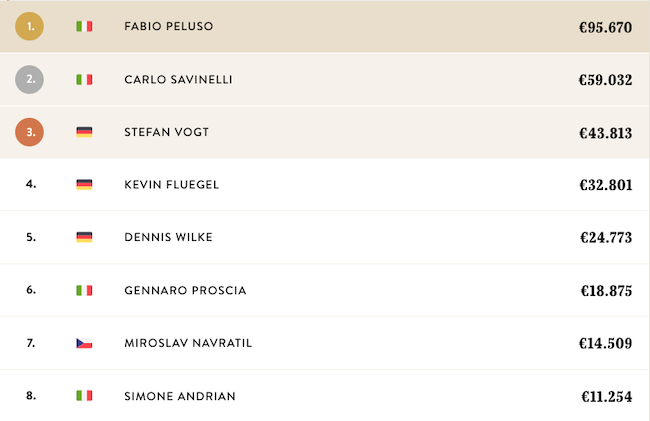Image resolution: width=650 pixels, height=421 pixels.
Task: Select Miroslav Navratil's name
Action: (188, 343)
